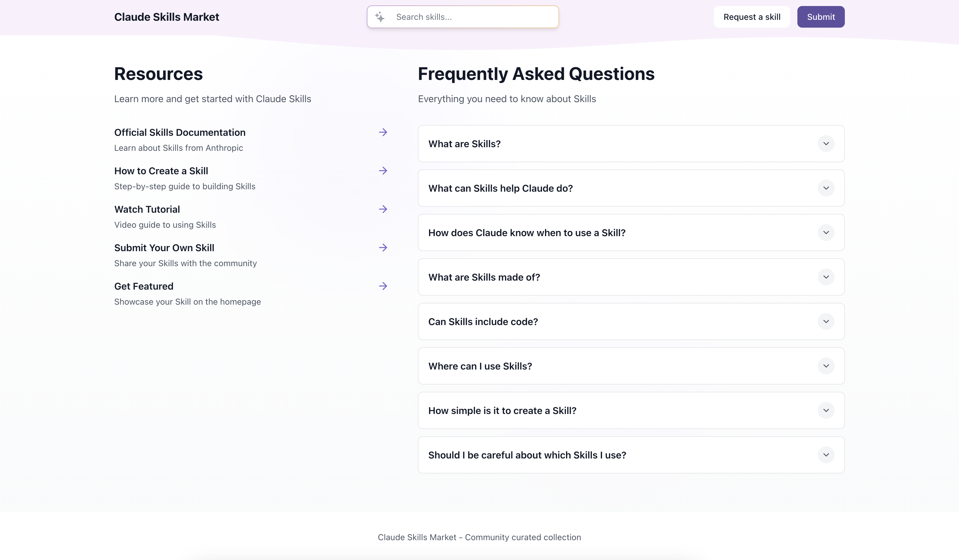Click arrow next to Submit Your Own Skill

coord(383,248)
